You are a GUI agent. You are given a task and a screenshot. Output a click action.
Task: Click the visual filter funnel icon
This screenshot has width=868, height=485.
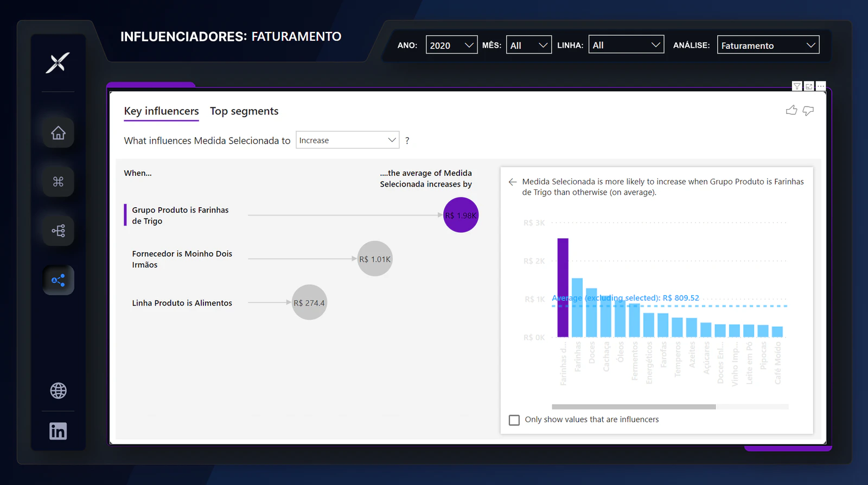(797, 86)
